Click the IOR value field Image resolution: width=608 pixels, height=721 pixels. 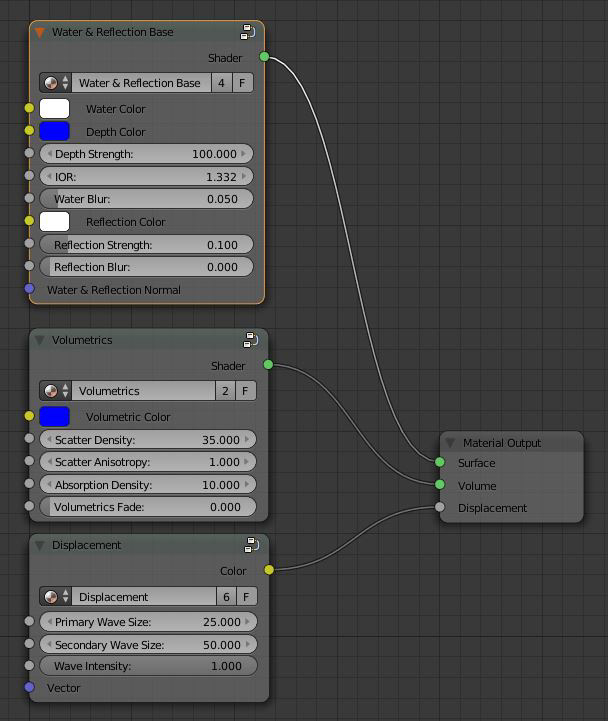[146, 177]
